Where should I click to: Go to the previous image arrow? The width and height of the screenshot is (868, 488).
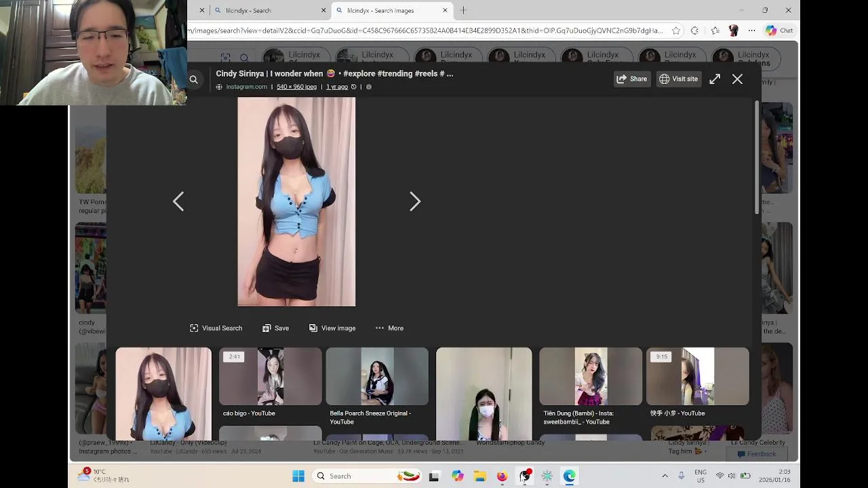[x=178, y=201]
